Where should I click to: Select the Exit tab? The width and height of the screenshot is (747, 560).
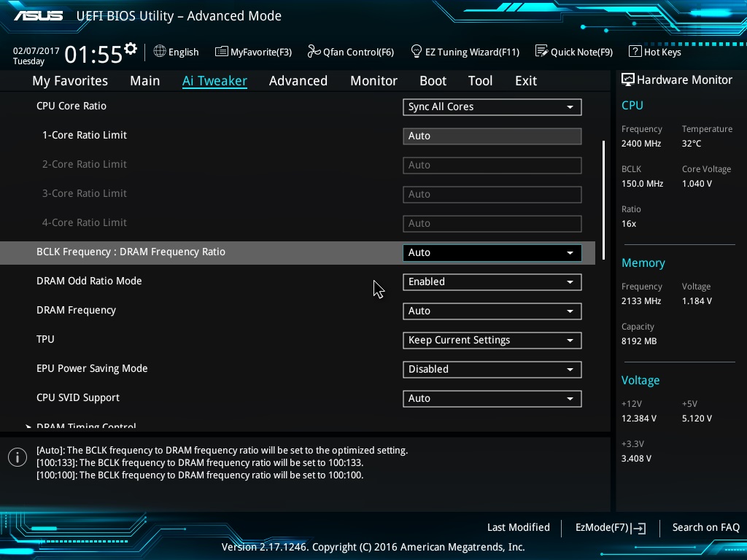pyautogui.click(x=526, y=81)
